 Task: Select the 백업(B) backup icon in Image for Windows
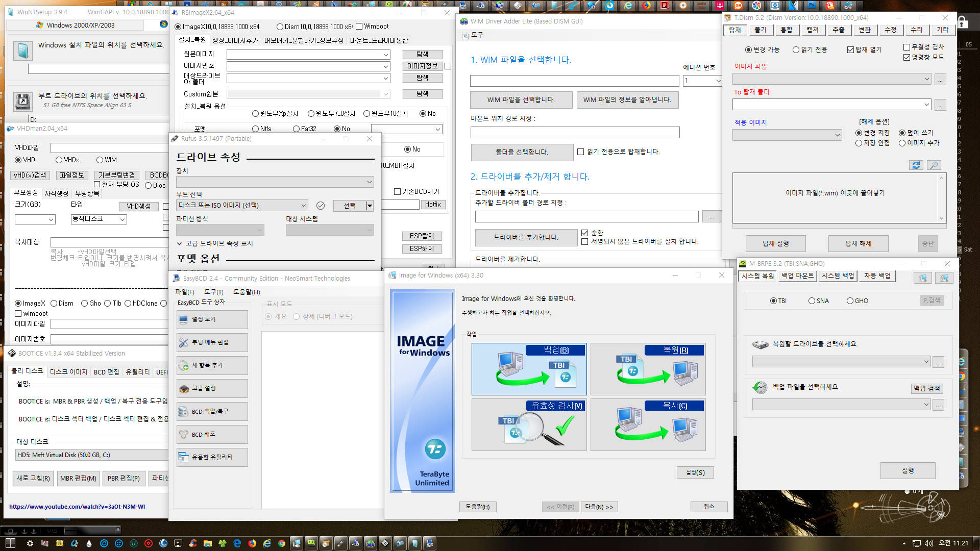pos(529,369)
